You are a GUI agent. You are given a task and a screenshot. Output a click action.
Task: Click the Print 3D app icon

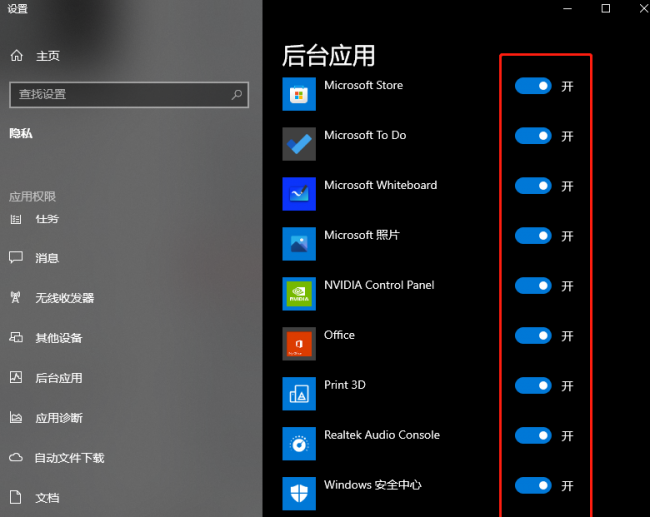pyautogui.click(x=299, y=394)
